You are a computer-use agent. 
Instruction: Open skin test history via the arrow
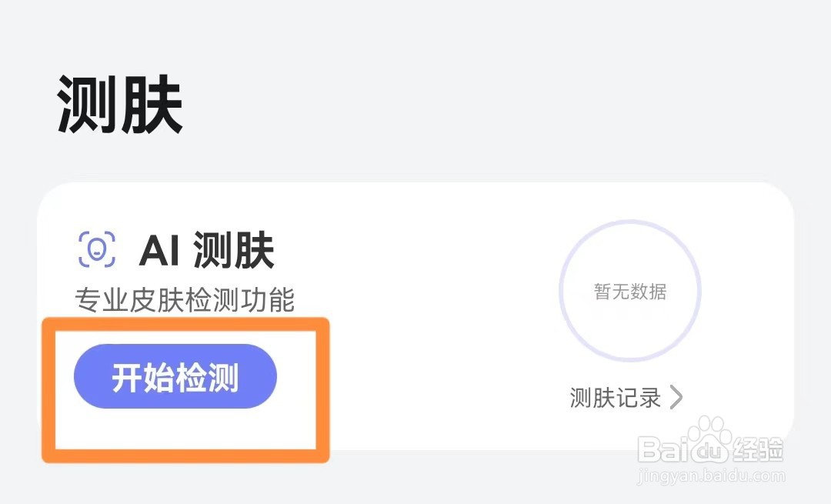tap(677, 398)
